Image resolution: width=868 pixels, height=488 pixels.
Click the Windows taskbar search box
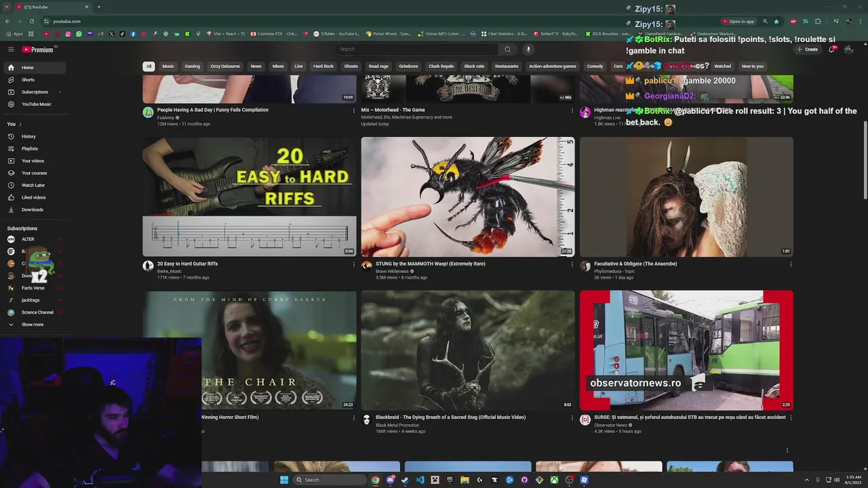(x=330, y=480)
